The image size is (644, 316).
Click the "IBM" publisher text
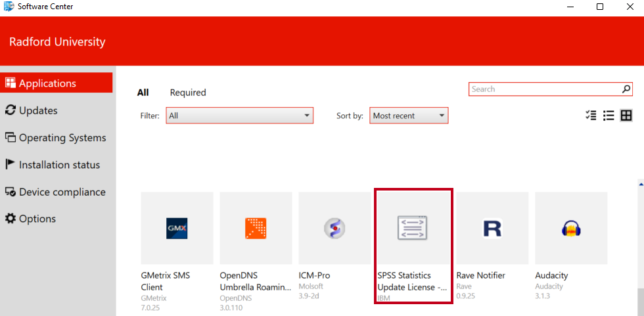pos(384,298)
